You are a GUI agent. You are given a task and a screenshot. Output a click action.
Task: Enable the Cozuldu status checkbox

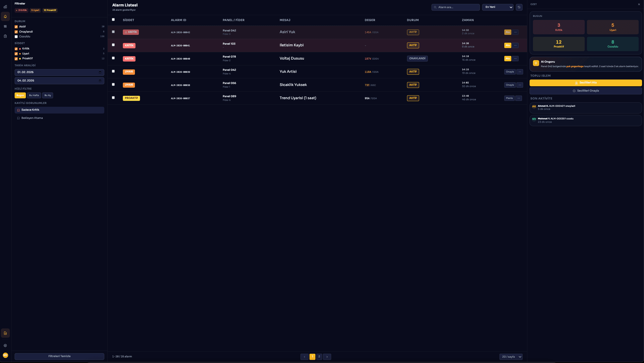[x=16, y=37]
